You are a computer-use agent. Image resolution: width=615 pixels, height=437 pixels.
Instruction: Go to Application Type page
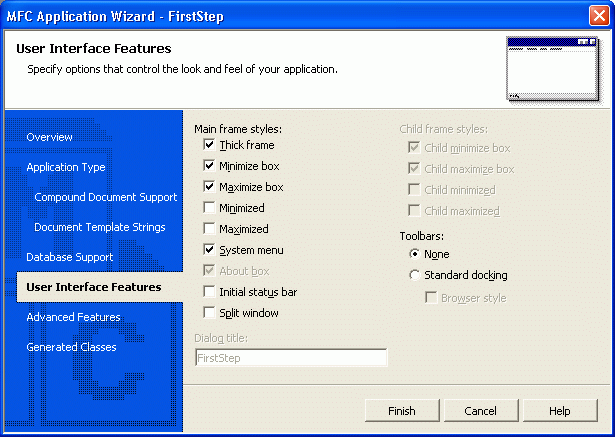65,167
